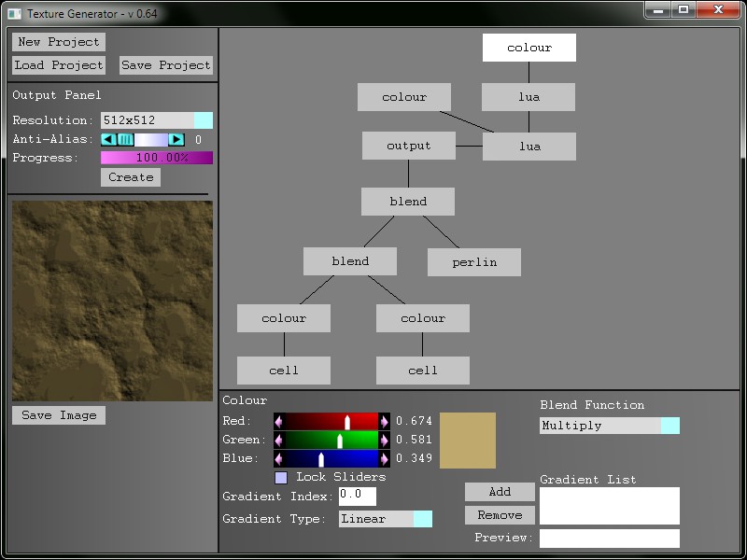Save the generated texture image
The height and width of the screenshot is (560, 747).
point(58,414)
